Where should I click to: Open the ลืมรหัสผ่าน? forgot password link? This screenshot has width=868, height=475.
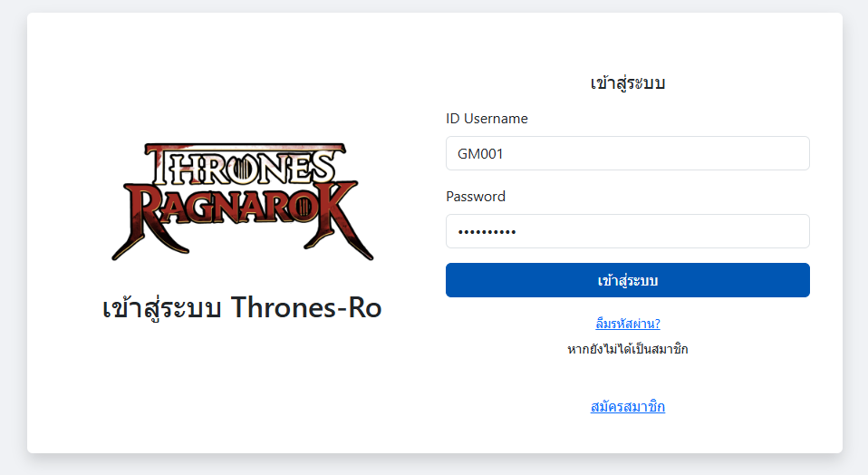point(627,324)
